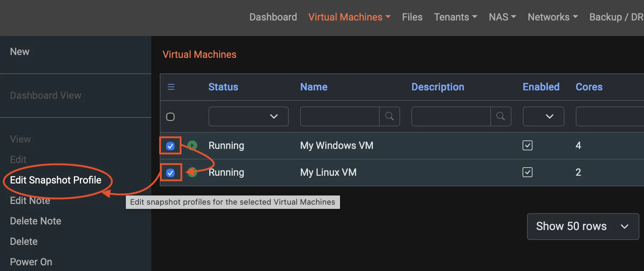This screenshot has width=644, height=271.
Task: Click Delete Note in the sidebar
Action: 36,221
